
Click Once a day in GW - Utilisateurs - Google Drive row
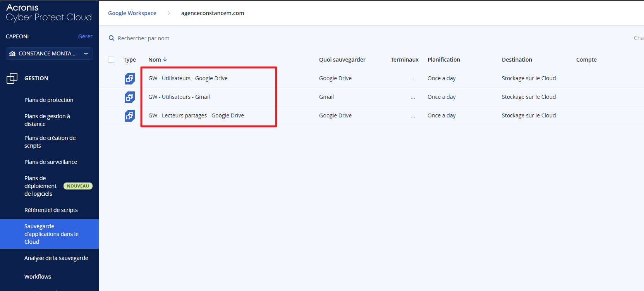point(441,78)
